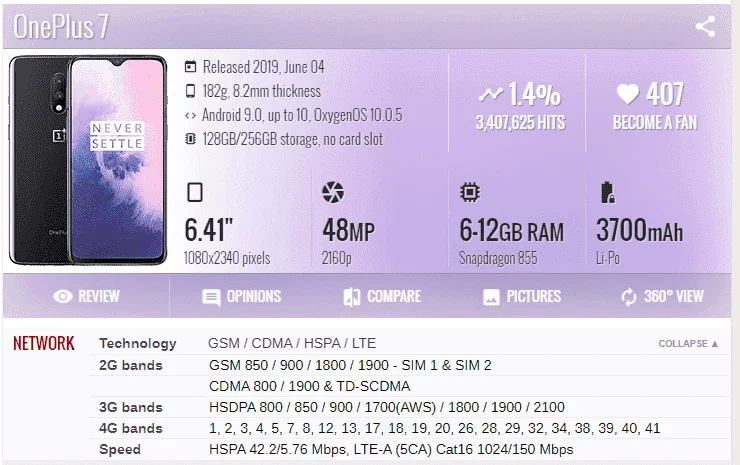Click the 6.41" display size value
Image resolution: width=740 pixels, height=465 pixels.
(x=209, y=230)
